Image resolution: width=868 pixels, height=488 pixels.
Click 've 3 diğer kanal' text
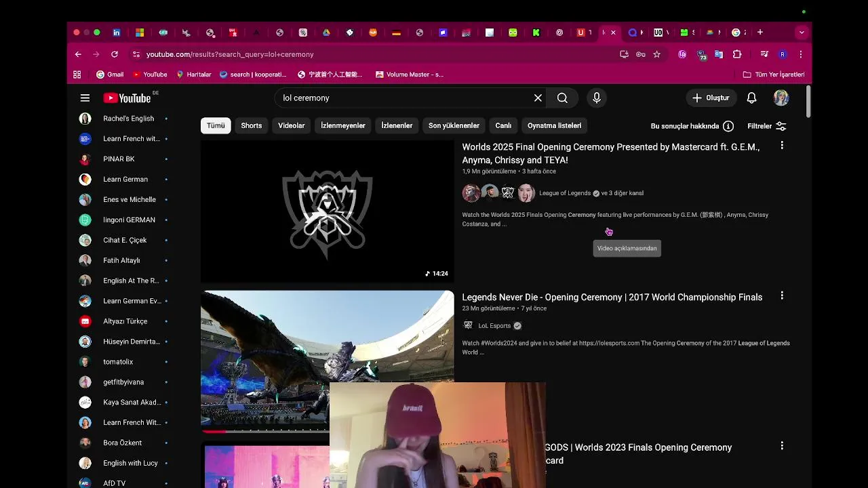point(623,193)
